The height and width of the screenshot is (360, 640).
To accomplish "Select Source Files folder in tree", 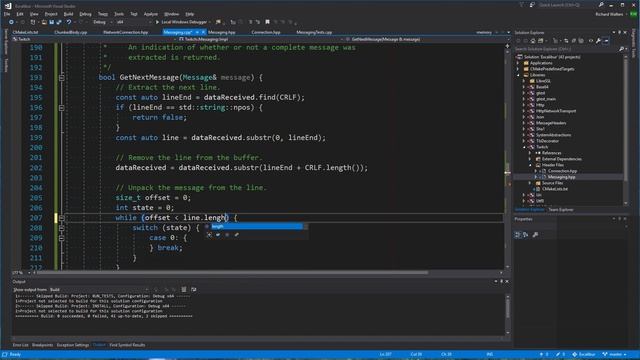I will (552, 183).
